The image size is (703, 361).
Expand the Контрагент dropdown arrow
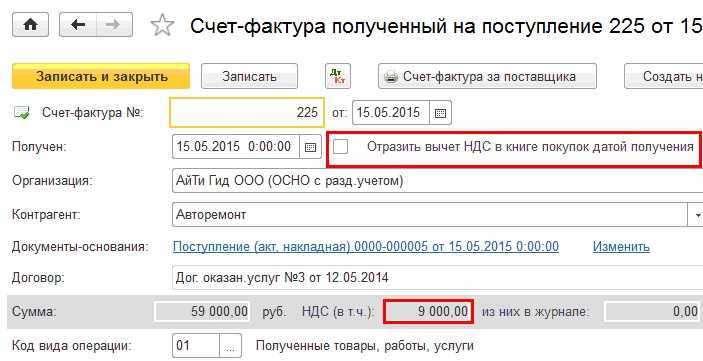point(696,215)
